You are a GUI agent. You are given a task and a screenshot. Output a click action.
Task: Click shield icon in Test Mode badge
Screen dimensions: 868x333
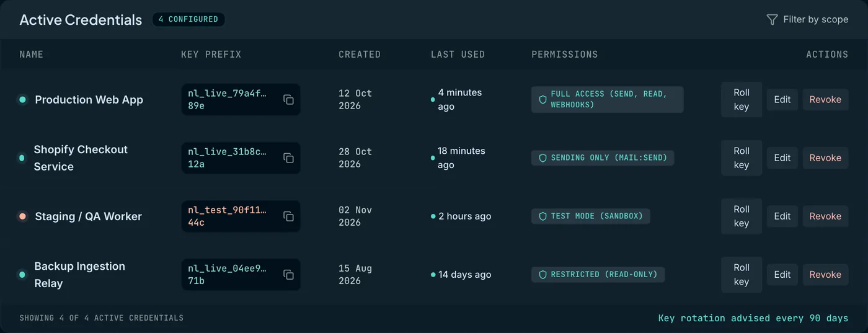point(542,216)
